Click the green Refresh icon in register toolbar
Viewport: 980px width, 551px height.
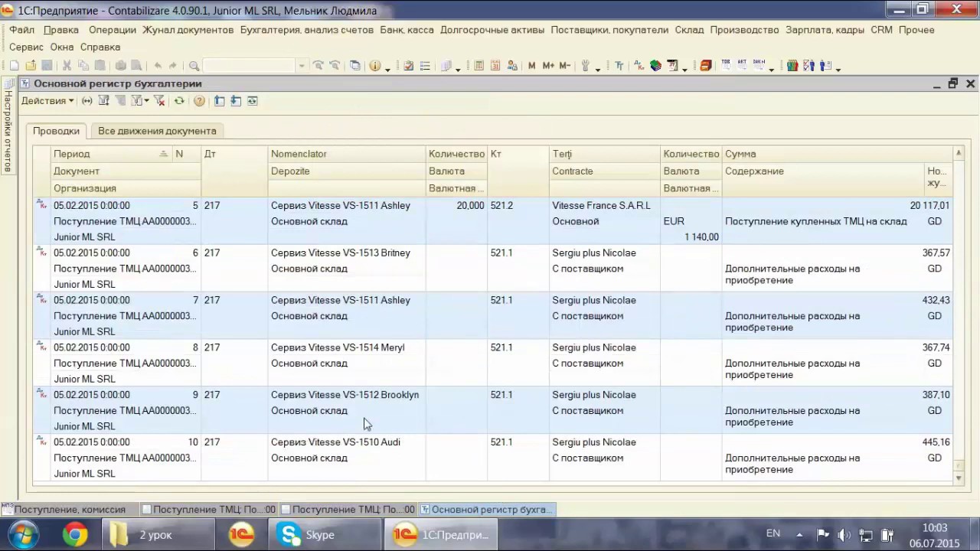(179, 101)
